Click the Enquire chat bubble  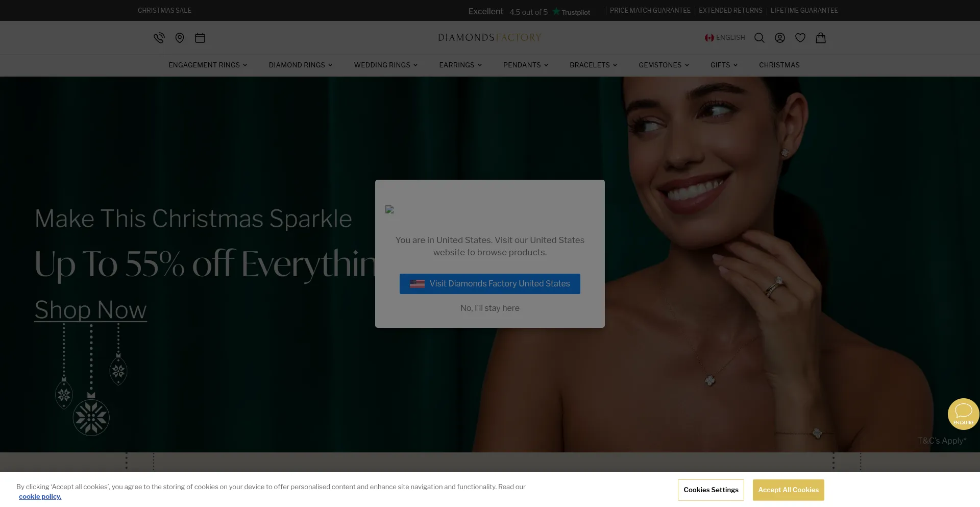click(964, 414)
